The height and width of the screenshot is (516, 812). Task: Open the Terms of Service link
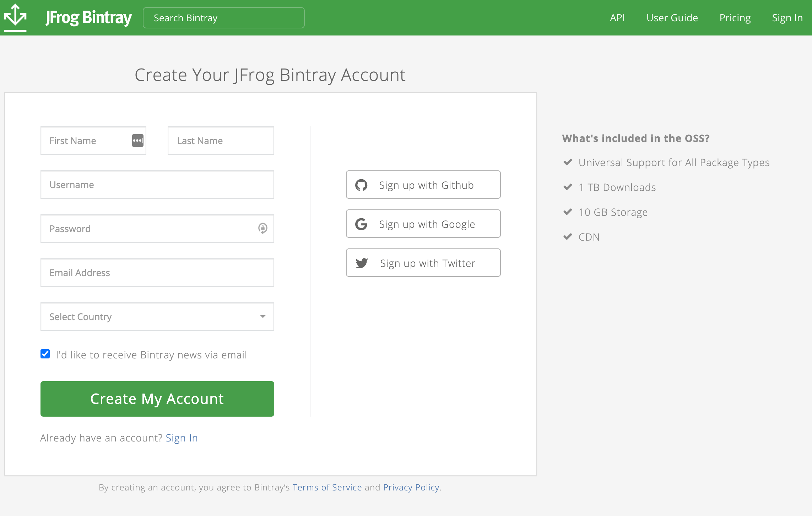pyautogui.click(x=327, y=487)
